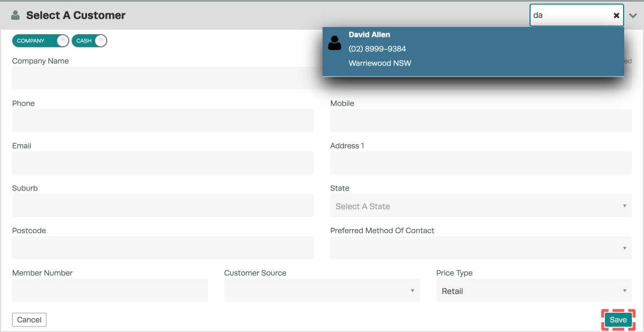Click into the Member Number field
The width and height of the screenshot is (644, 332).
coord(110,290)
